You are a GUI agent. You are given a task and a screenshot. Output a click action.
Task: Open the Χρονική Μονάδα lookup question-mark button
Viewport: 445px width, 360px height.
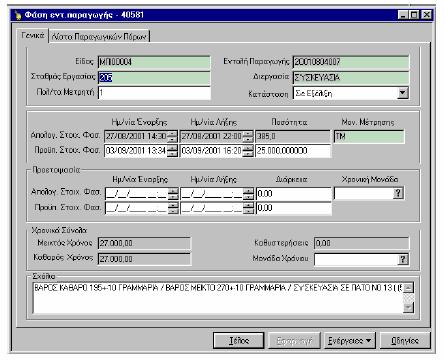(x=398, y=193)
